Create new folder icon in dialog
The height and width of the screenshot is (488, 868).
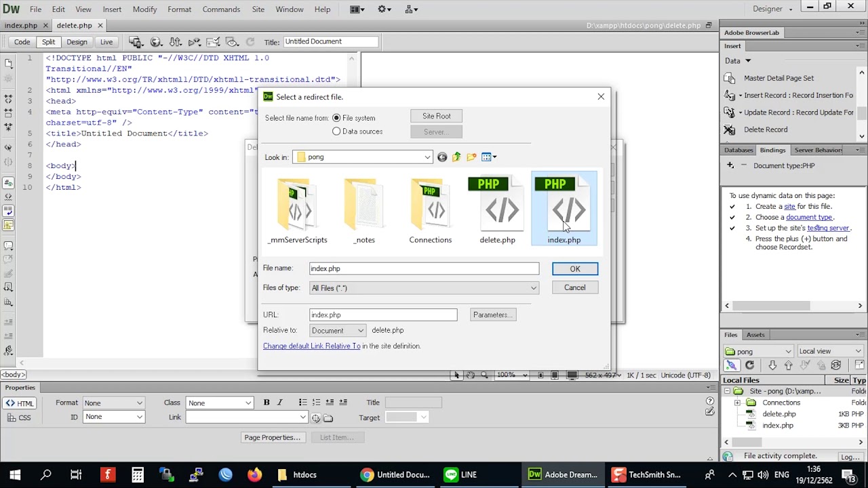pos(471,157)
